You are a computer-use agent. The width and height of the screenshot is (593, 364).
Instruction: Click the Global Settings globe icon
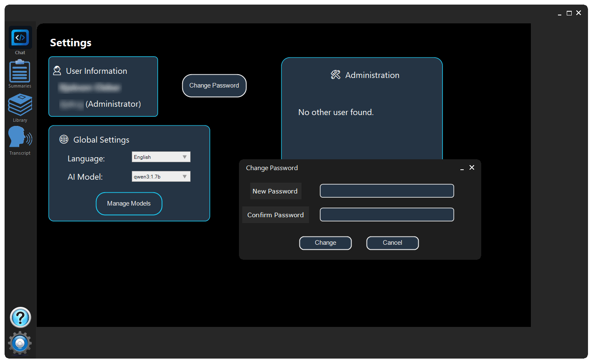[x=64, y=139]
